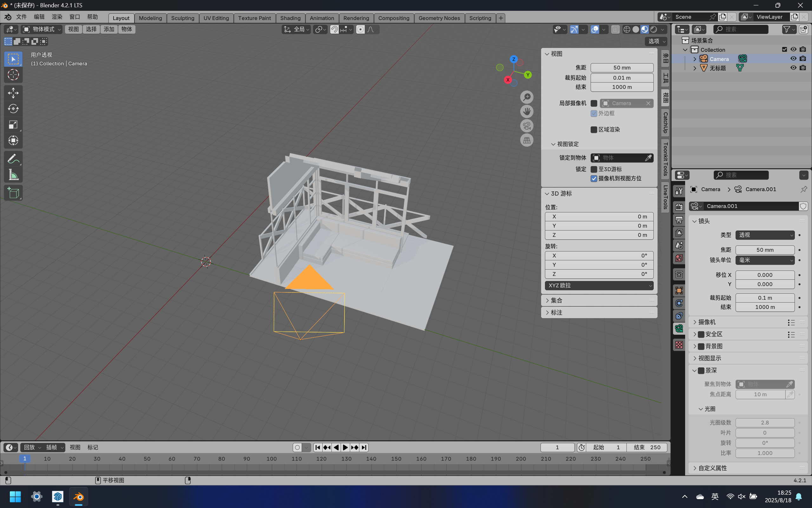Switch to the Modeling workspace tab

(150, 18)
